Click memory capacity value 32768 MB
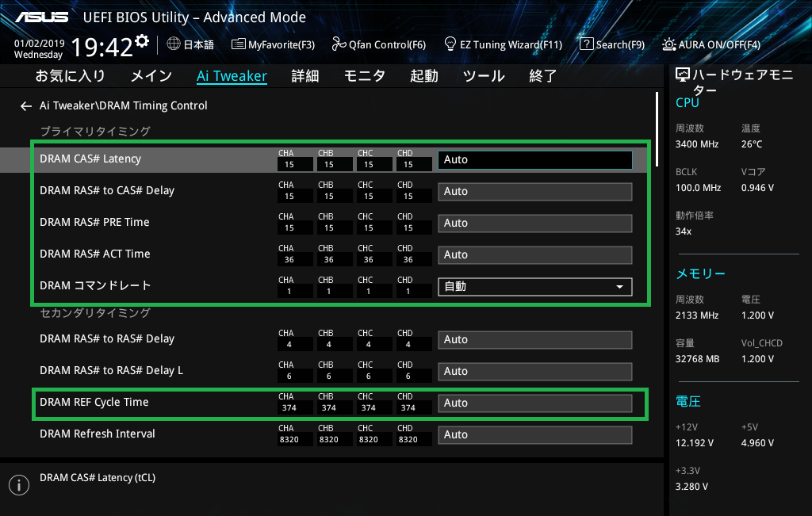The height and width of the screenshot is (516, 812). pyautogui.click(x=698, y=359)
